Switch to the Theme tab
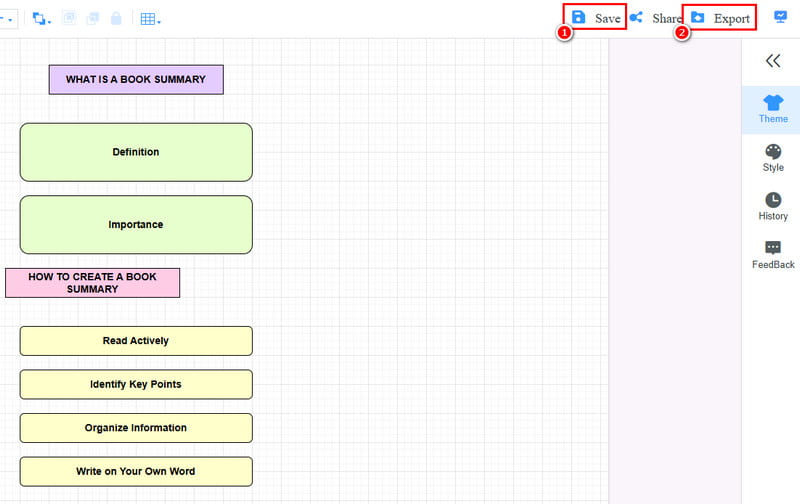 point(772,110)
